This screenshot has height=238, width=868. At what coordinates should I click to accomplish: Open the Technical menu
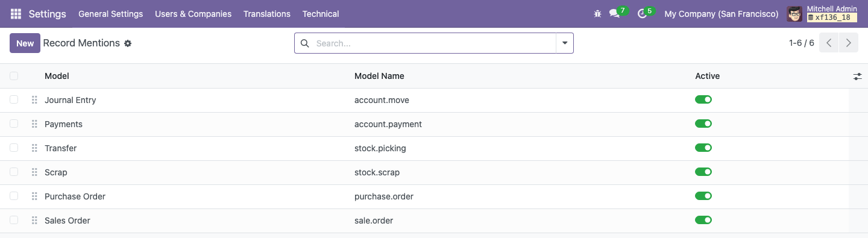coord(321,14)
